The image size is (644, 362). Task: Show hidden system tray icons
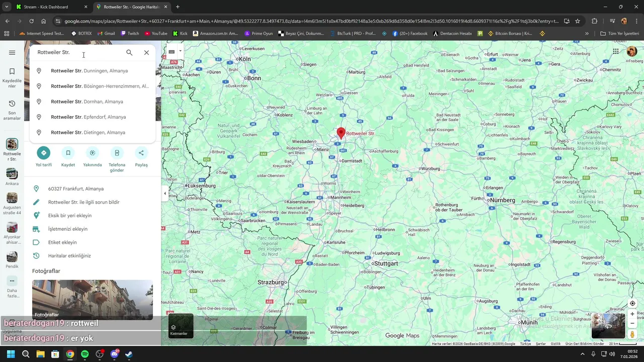pos(583,354)
